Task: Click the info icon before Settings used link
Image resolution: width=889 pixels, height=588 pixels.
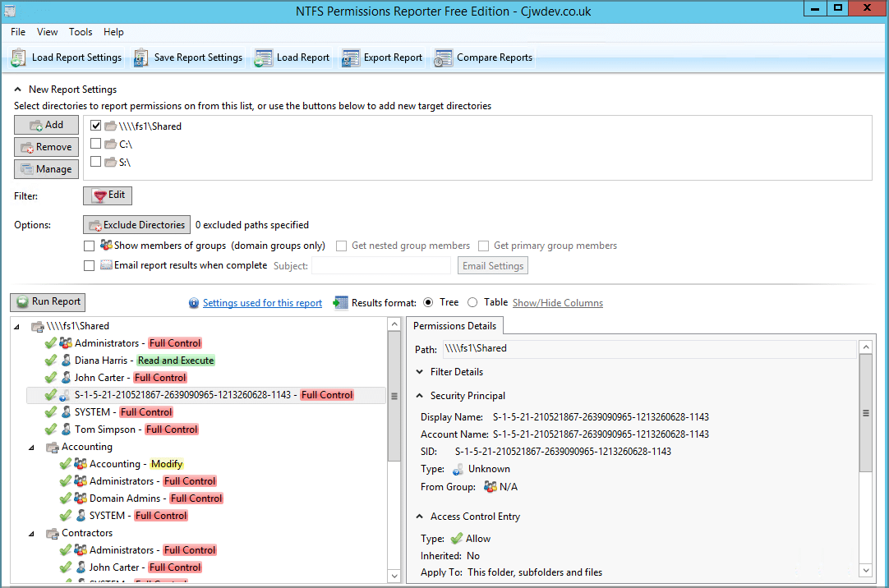Action: pos(194,303)
